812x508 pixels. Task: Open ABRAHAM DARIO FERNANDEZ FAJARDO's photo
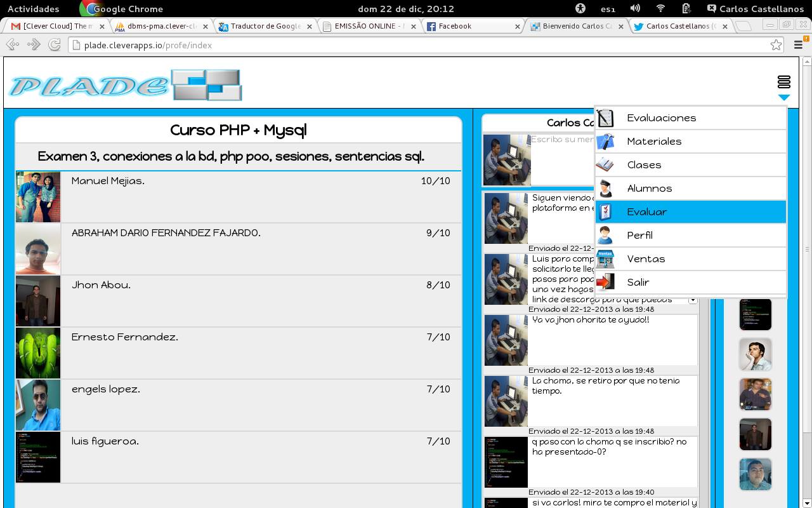point(38,249)
